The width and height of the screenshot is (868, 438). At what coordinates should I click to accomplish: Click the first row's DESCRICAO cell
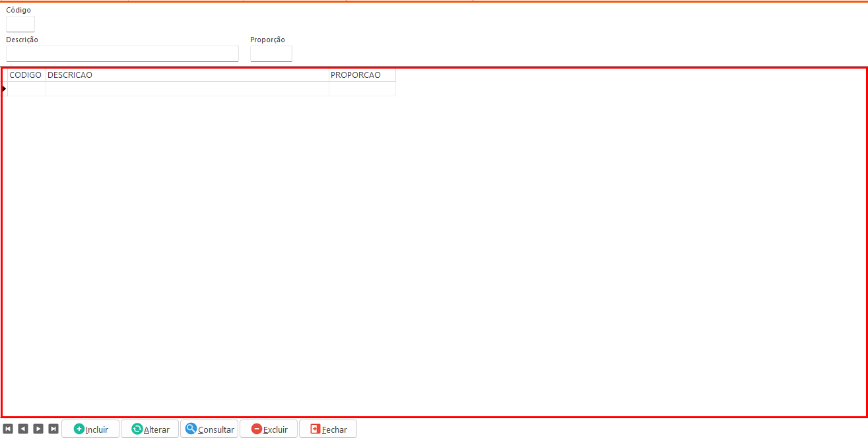[x=187, y=88]
